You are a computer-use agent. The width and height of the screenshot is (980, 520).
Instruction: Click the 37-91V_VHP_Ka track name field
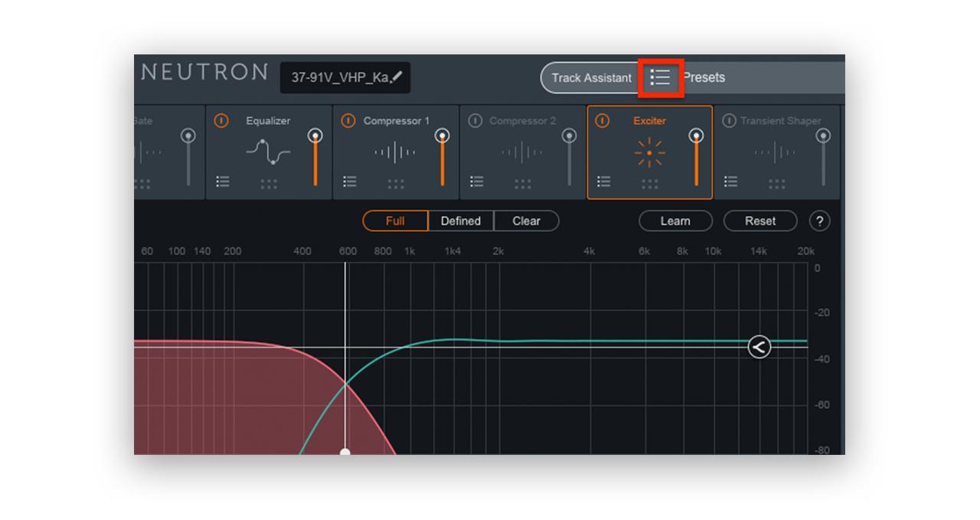point(345,77)
